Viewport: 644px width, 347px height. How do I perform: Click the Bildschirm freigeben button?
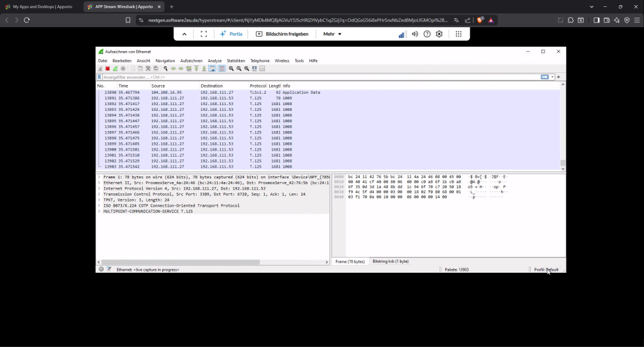[x=282, y=34]
